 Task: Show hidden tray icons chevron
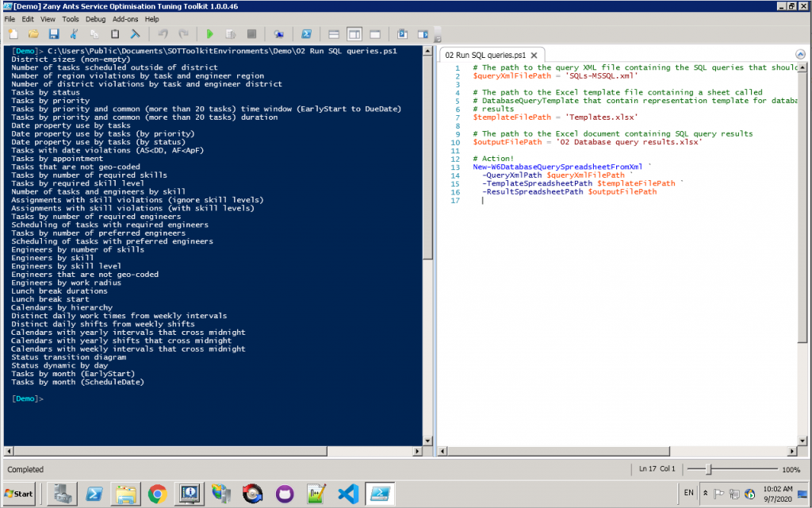pyautogui.click(x=705, y=493)
